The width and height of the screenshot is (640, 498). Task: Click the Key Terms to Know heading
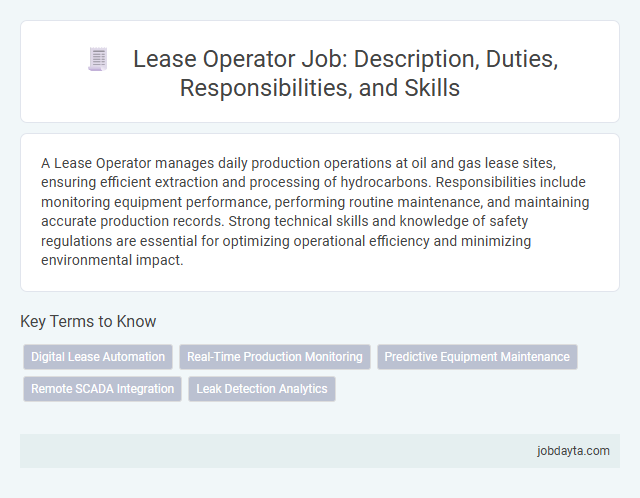88,321
